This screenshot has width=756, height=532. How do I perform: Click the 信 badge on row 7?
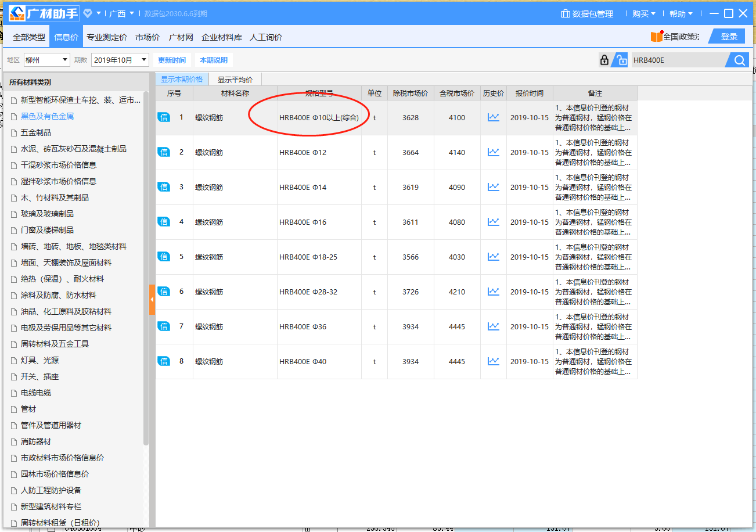pyautogui.click(x=164, y=326)
